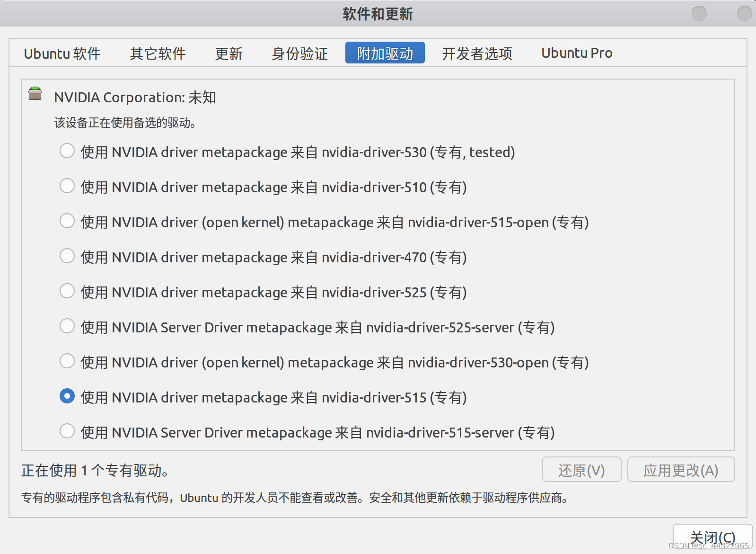This screenshot has width=756, height=554.
Task: Go to the 身份验证 tab
Action: click(x=300, y=53)
